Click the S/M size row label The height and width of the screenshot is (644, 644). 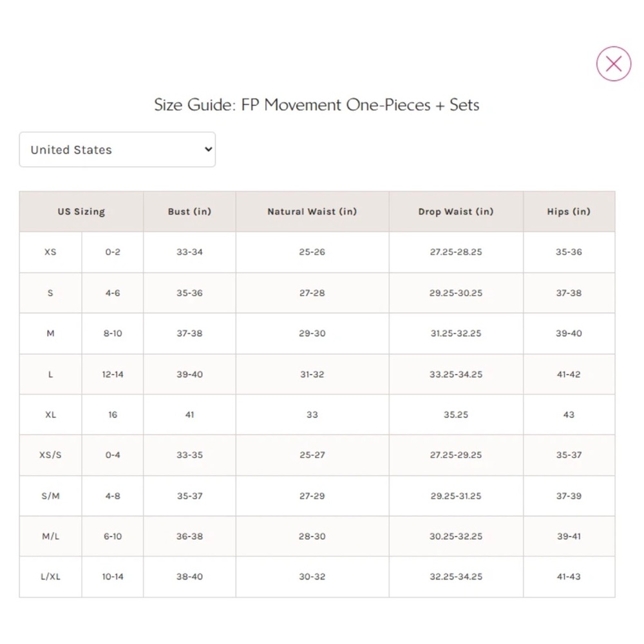(50, 496)
